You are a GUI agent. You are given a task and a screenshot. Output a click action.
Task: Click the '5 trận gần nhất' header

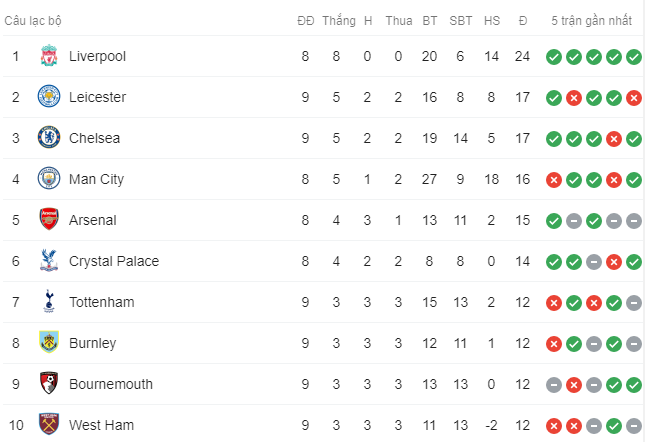592,21
